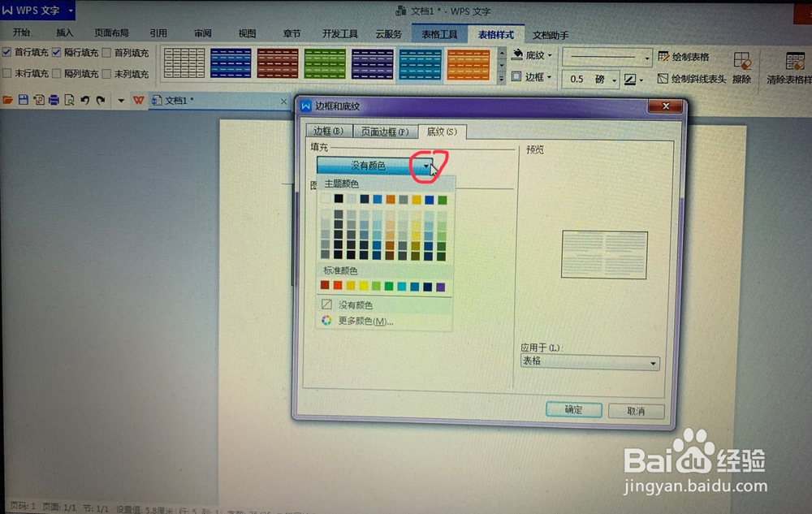Viewport: 812px width, 514px height.
Task: Open the 页面布局 ribbon tab
Action: 111,32
